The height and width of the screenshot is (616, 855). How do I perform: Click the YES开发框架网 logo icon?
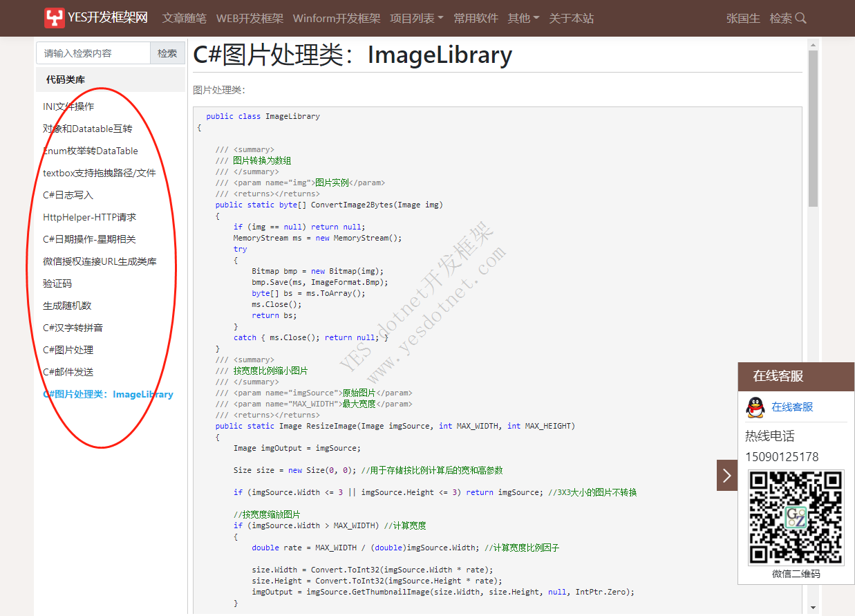[55, 18]
